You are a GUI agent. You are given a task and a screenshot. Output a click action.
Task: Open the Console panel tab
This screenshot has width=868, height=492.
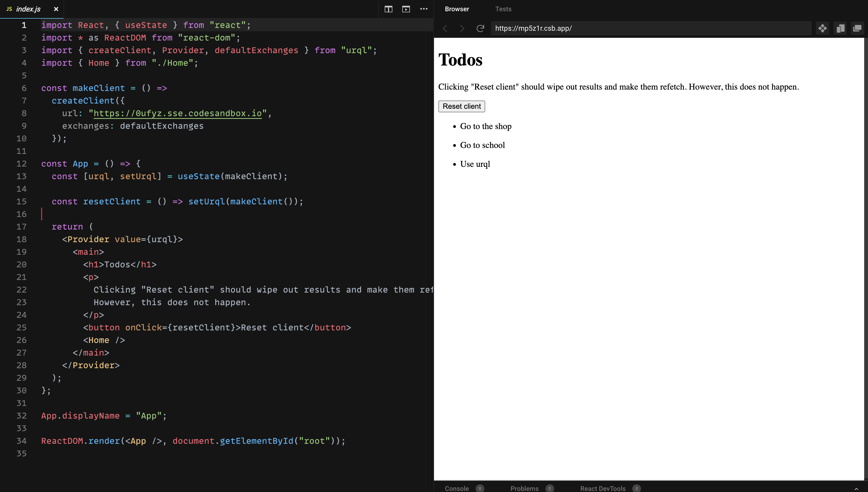[457, 488]
